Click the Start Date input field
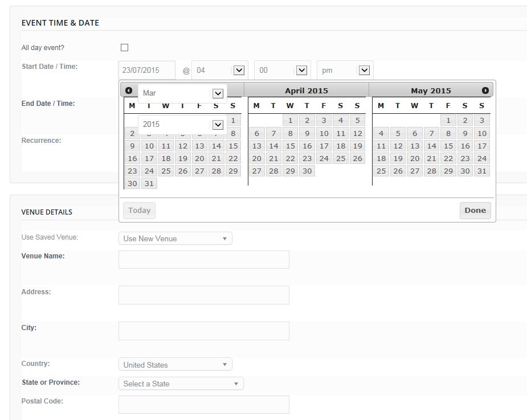 tap(146, 70)
